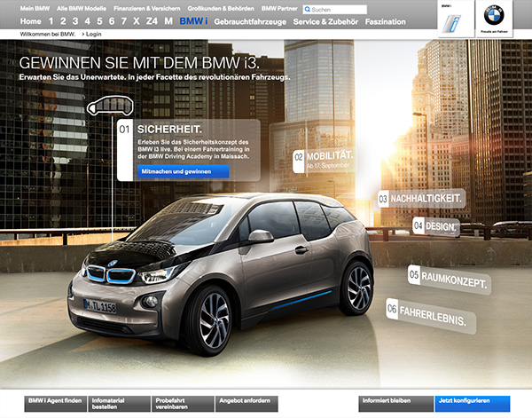The height and width of the screenshot is (418, 532).
Task: Open the Gebrauchtfahrzeuge menu
Action: 250,20
